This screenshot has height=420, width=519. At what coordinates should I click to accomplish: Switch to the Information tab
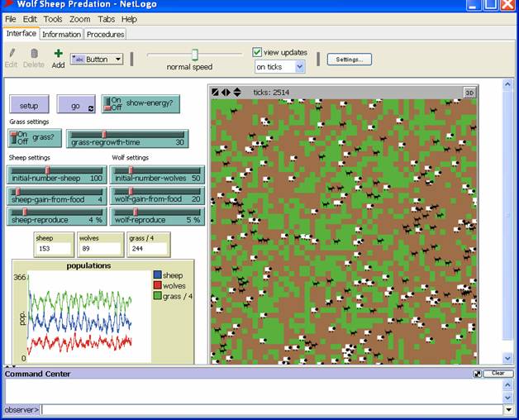coord(61,35)
